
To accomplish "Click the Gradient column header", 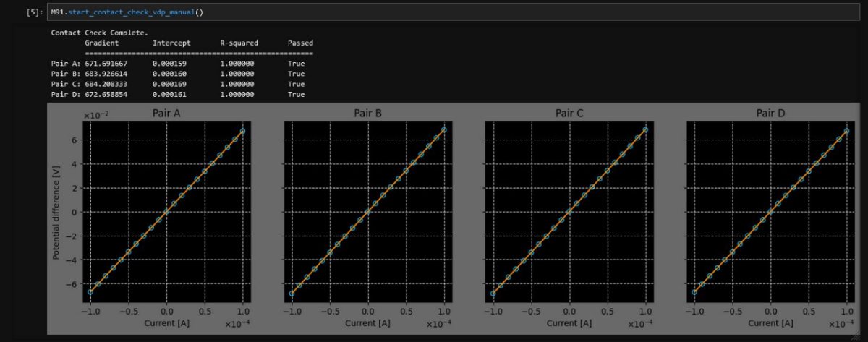I will (x=101, y=43).
